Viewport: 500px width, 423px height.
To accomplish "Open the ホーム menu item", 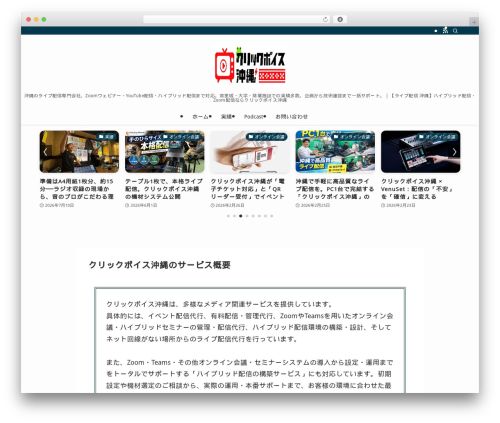I will point(201,116).
